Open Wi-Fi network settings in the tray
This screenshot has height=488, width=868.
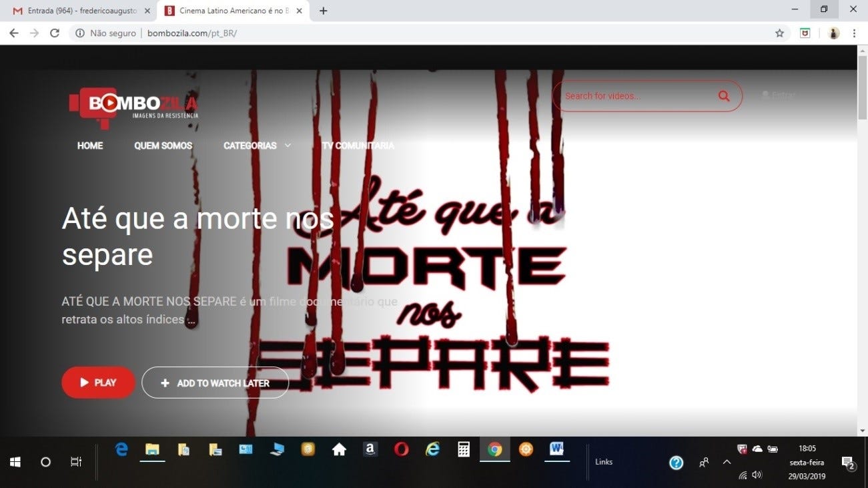(743, 475)
